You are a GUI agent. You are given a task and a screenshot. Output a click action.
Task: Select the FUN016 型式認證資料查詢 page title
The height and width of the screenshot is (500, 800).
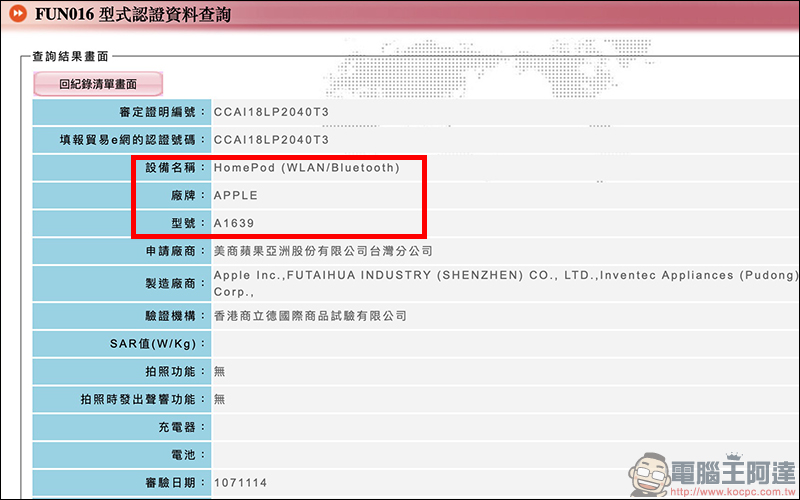click(133, 14)
